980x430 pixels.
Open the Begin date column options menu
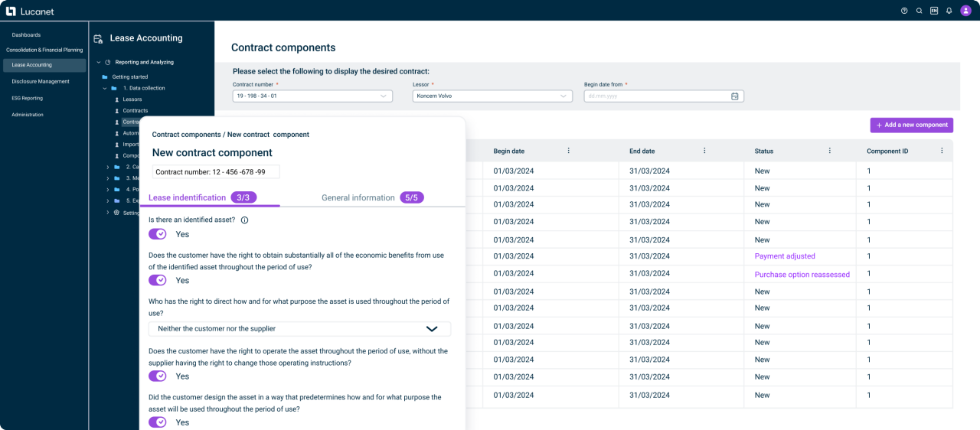[568, 151]
